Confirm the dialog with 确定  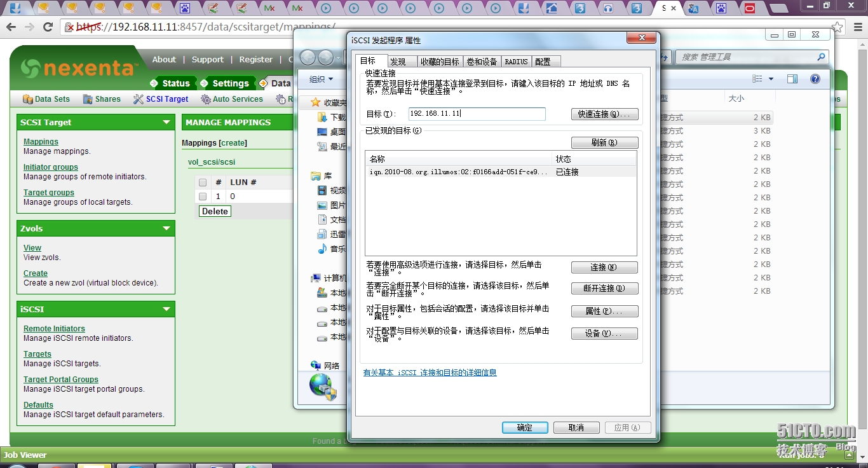click(x=525, y=428)
